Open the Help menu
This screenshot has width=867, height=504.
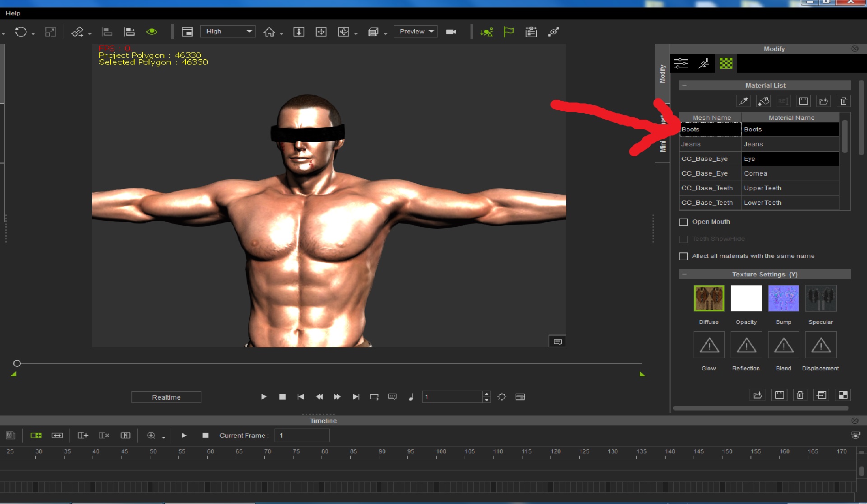[13, 13]
